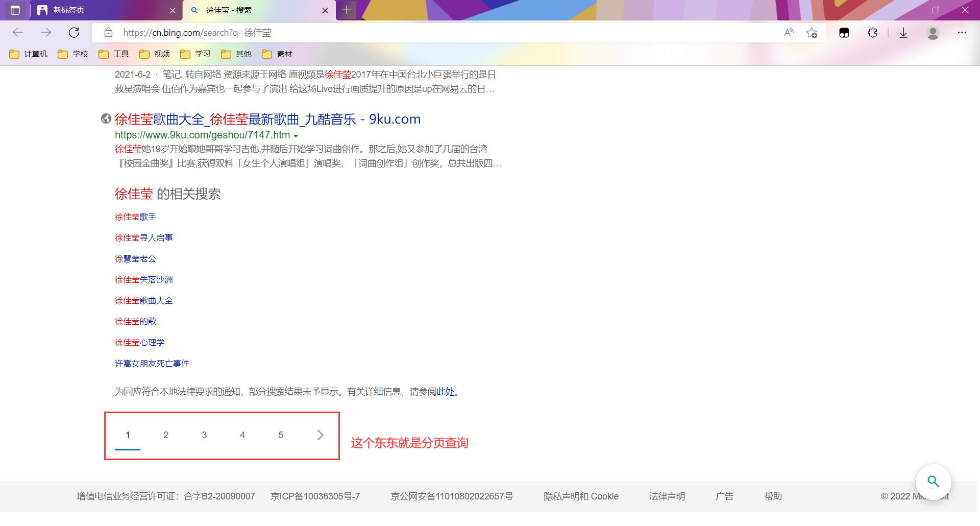Screen dimensions: 980x526
Task: Activate Read Aloud icon
Action: point(789,33)
